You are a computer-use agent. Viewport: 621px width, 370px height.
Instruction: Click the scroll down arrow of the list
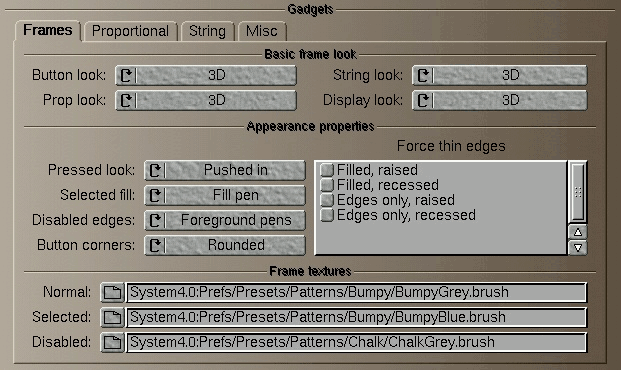(x=578, y=248)
